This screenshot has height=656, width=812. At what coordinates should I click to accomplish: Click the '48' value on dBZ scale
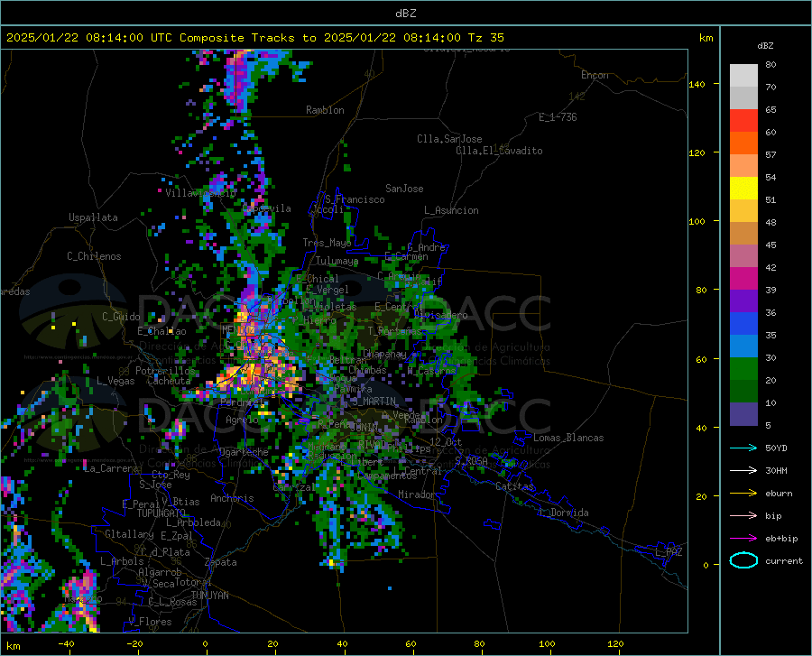[x=770, y=222]
